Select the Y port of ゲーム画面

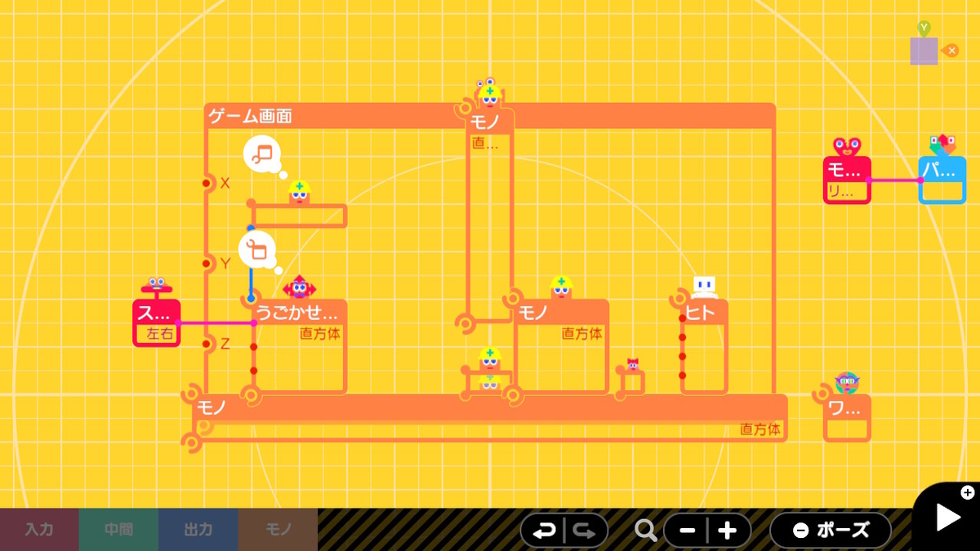tap(207, 263)
